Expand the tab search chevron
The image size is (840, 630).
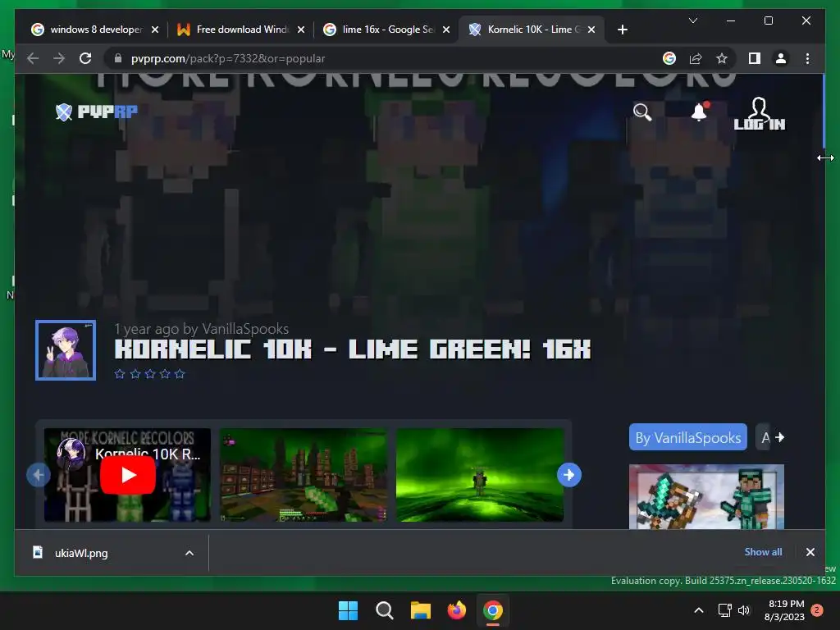(692, 21)
